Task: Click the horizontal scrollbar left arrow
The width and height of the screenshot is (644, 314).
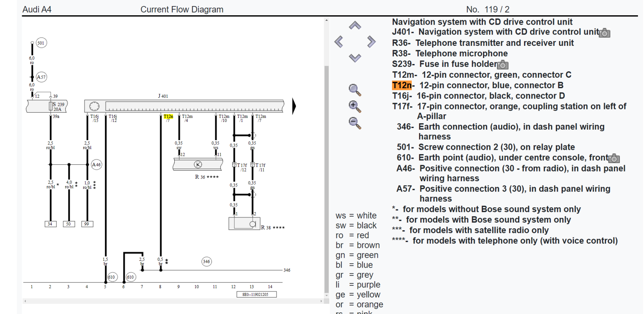Action: [25, 301]
